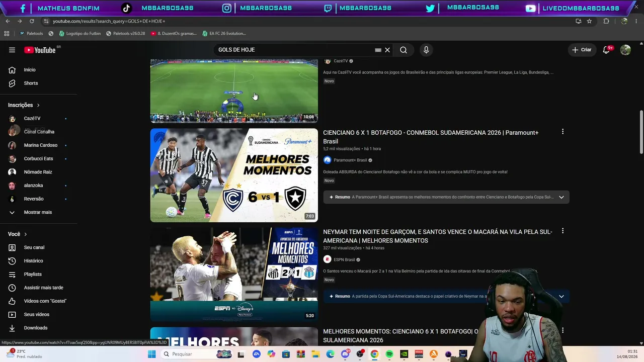The image size is (644, 362).
Task: Bookmark this page with the star
Action: 589,21
